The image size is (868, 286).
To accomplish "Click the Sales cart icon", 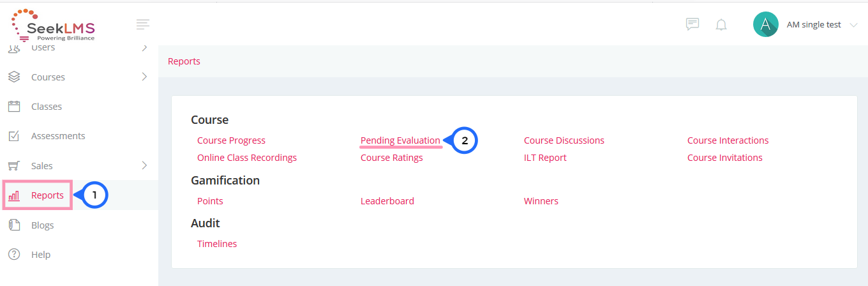I will [14, 166].
